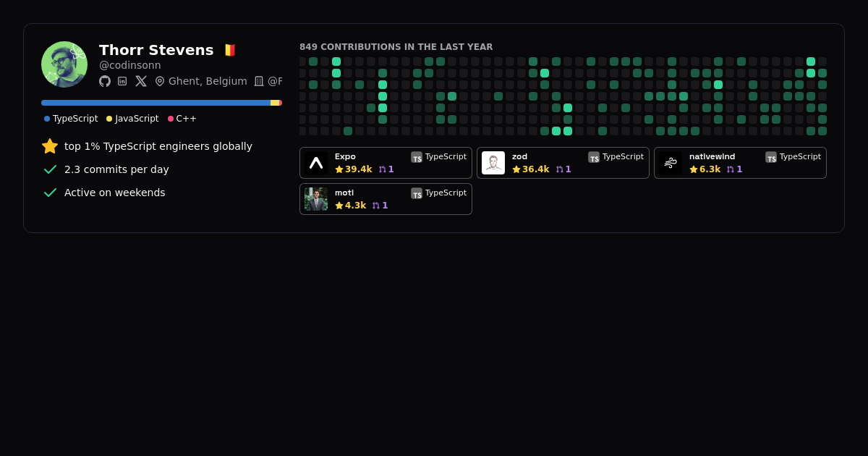
Task: Click the yellow segment of the language bar
Action: [275, 103]
